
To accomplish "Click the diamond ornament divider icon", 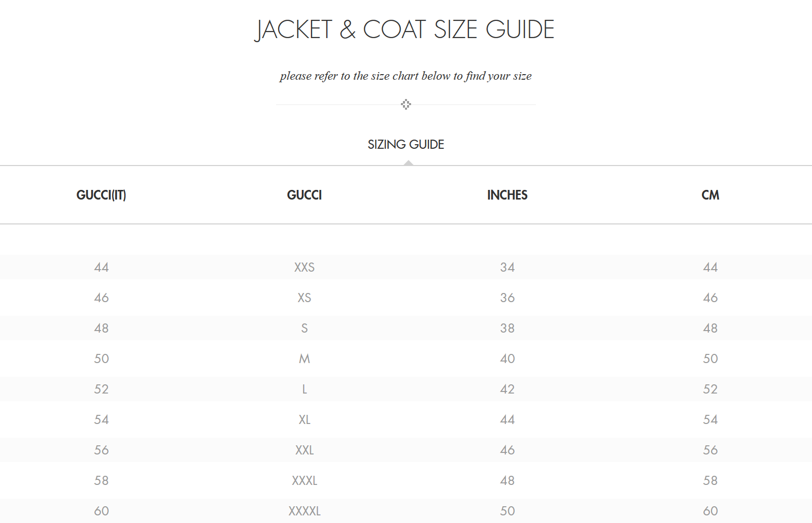I will click(406, 105).
